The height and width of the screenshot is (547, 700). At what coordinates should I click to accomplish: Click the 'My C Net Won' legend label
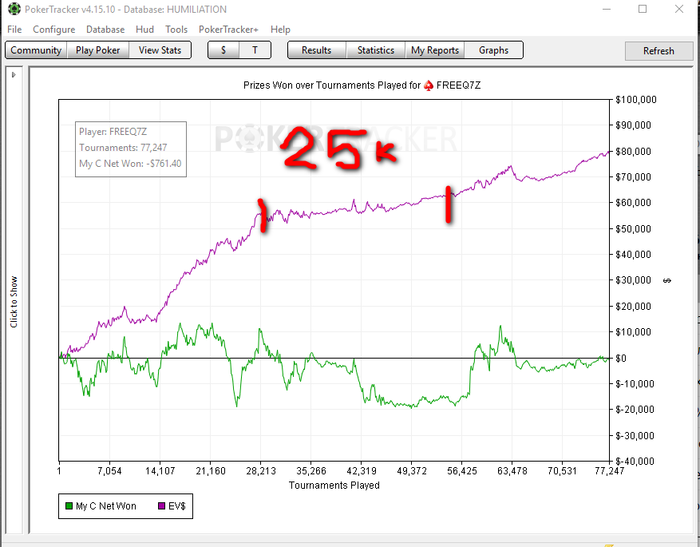[x=106, y=506]
